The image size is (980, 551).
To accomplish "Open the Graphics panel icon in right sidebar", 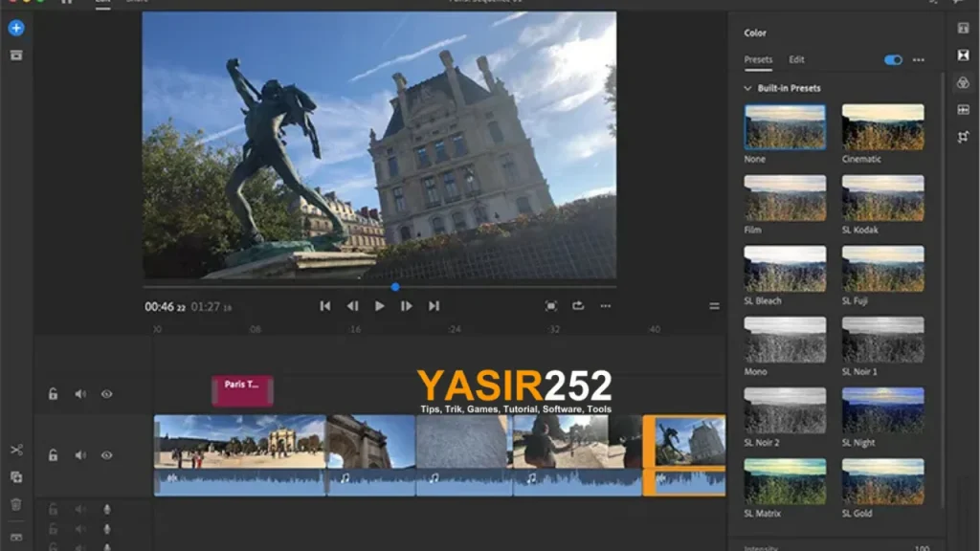I will [x=963, y=28].
